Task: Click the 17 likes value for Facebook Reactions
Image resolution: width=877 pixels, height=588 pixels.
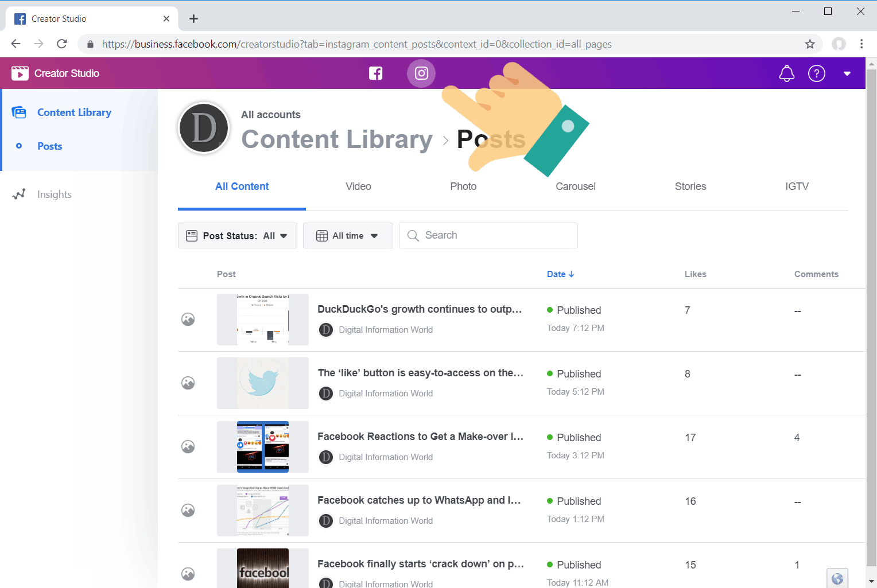Action: point(690,438)
